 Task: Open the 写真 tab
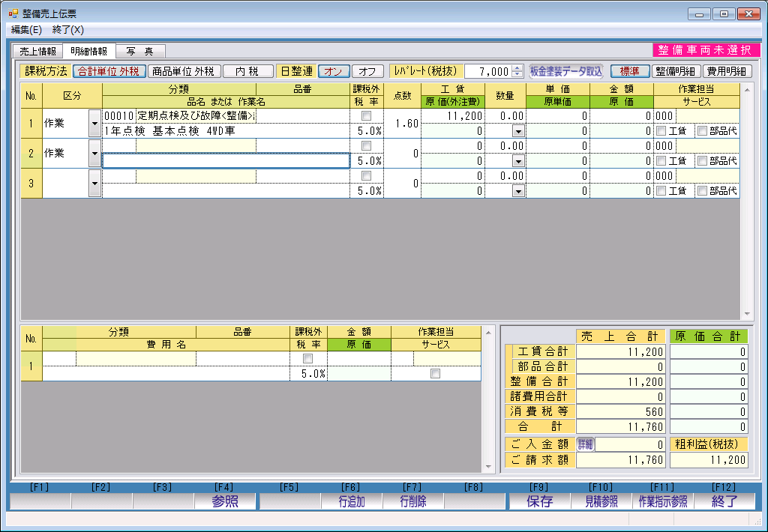(x=139, y=52)
